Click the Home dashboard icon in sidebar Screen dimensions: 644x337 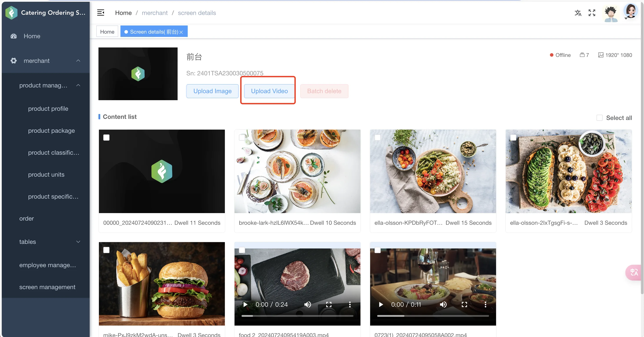point(14,36)
